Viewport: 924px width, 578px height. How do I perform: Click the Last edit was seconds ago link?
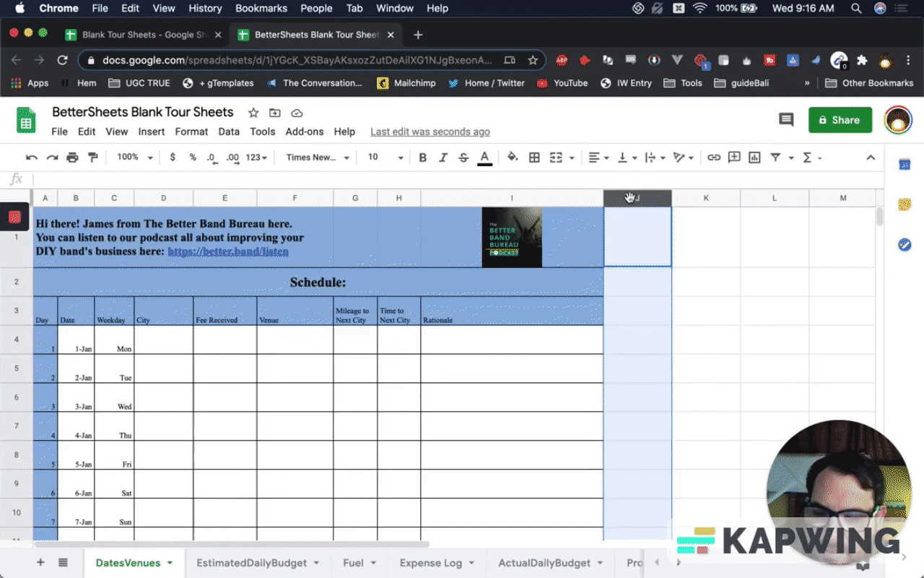click(x=430, y=131)
